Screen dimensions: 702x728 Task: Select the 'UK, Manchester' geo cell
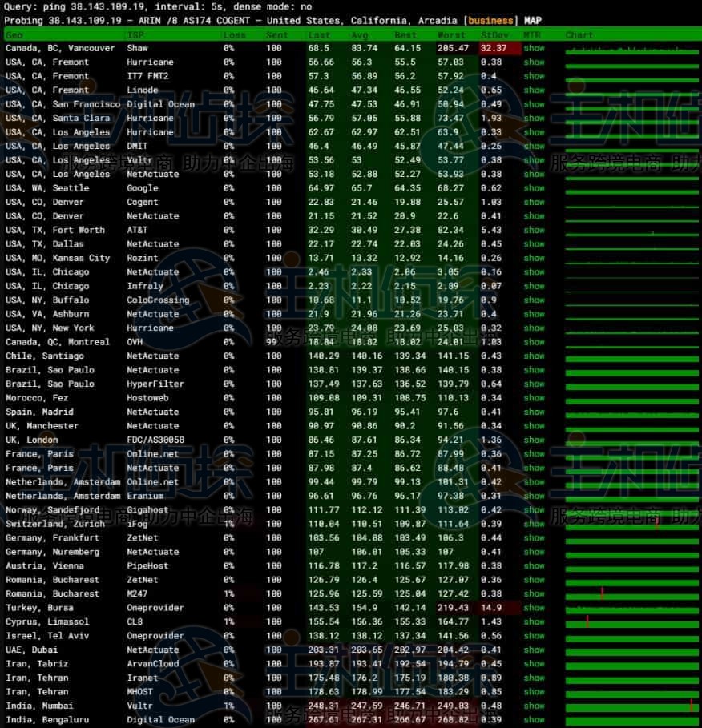point(42,426)
